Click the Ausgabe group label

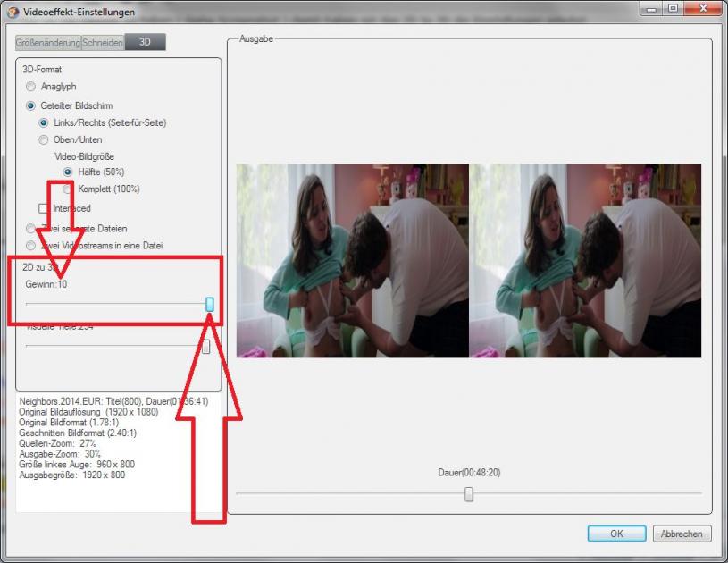[255, 39]
